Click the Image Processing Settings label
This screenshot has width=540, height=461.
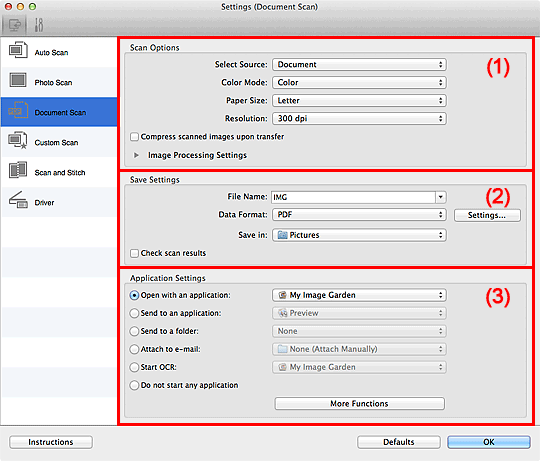click(x=197, y=155)
